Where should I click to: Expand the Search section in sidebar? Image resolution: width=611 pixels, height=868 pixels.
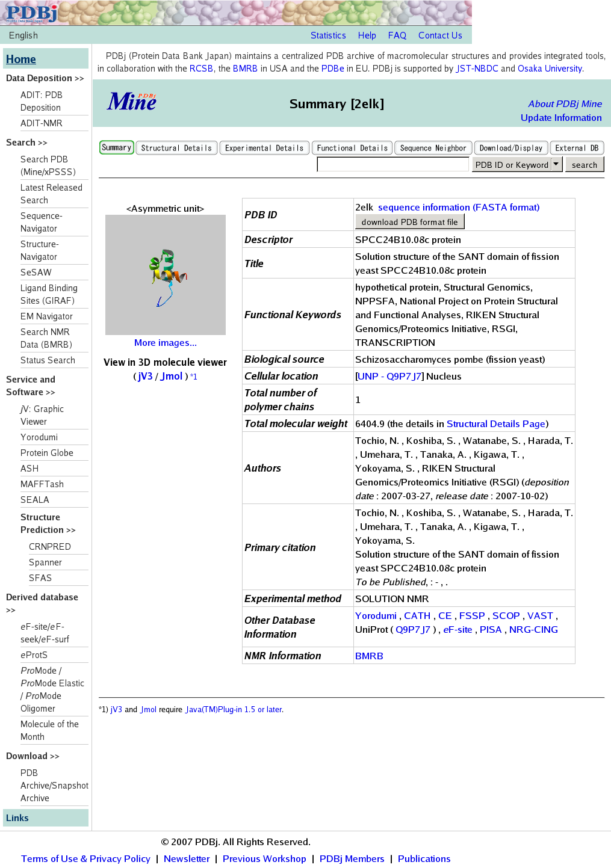click(26, 143)
